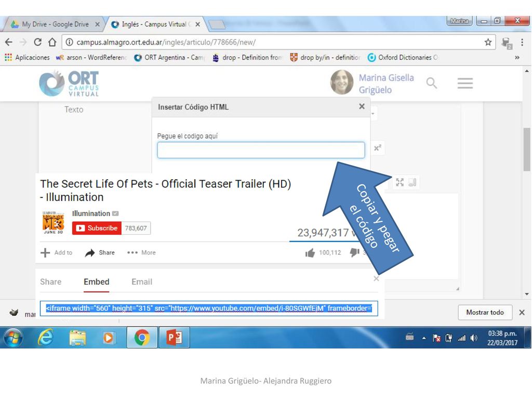Open the Aplicaciones apps shortcut
532x399 pixels.
28,57
